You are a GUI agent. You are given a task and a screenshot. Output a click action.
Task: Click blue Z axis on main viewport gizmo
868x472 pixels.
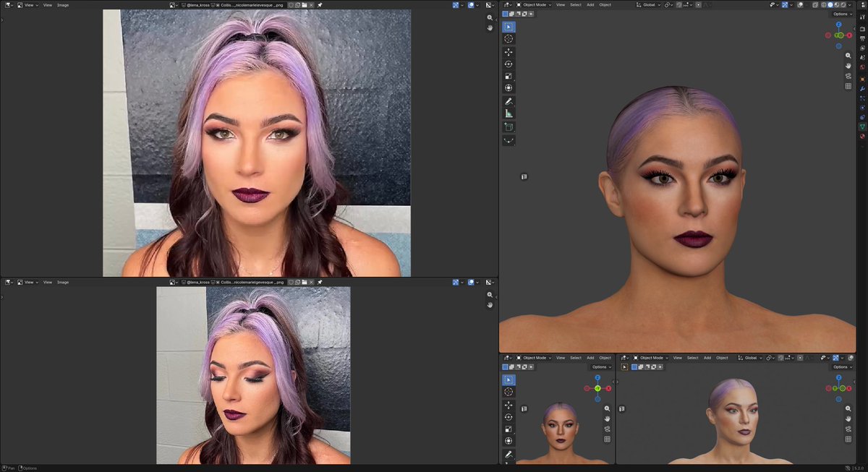coord(839,25)
